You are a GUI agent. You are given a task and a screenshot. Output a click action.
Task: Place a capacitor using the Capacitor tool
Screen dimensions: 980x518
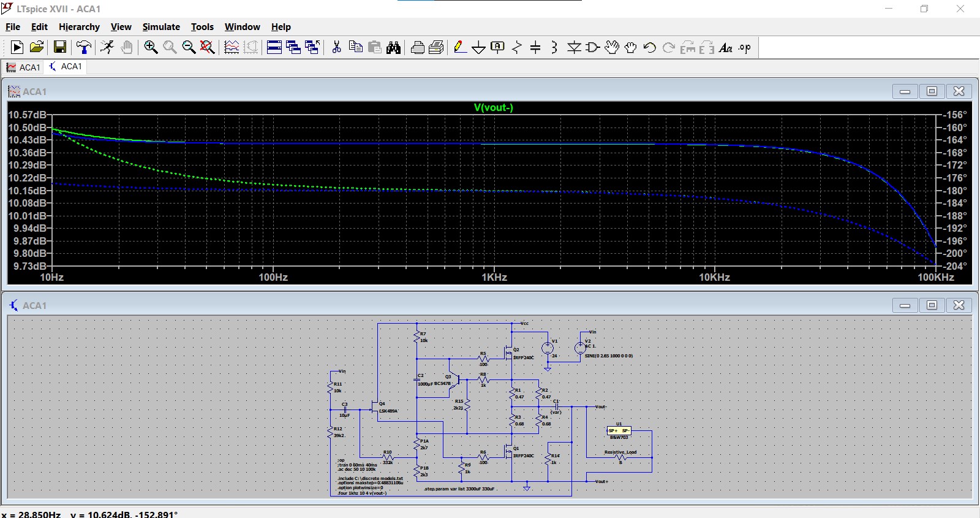[x=535, y=47]
